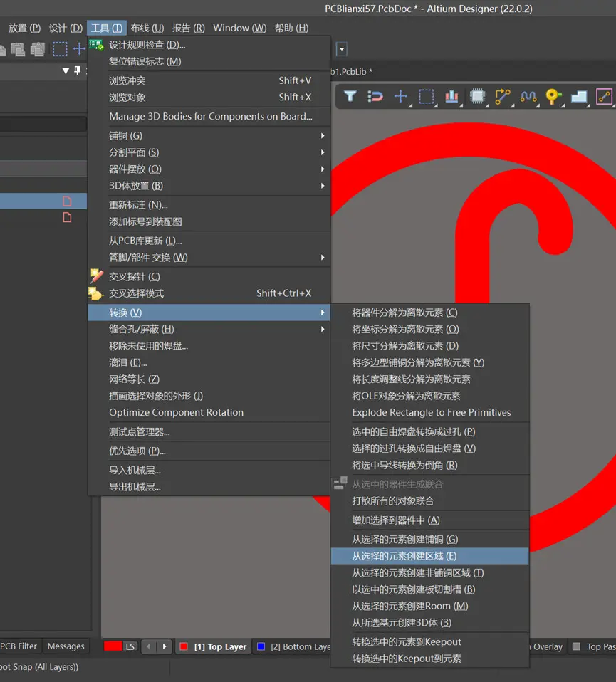This screenshot has height=682, width=616.
Task: Switch to the [2] Bottom Layer tab
Action: pyautogui.click(x=293, y=647)
